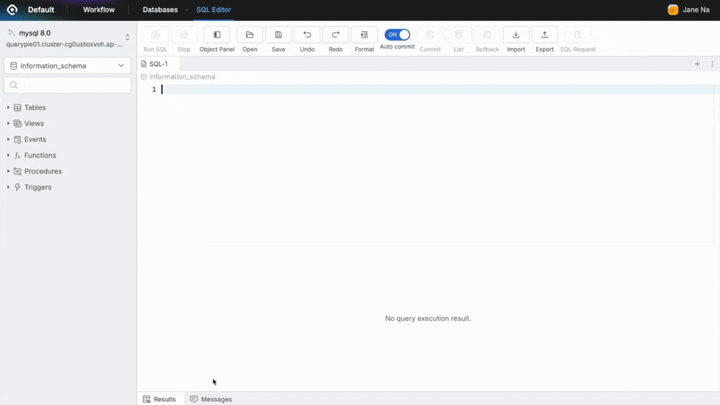This screenshot has height=405, width=720.
Task: Open the mysql 8.0 connection switcher
Action: click(128, 37)
